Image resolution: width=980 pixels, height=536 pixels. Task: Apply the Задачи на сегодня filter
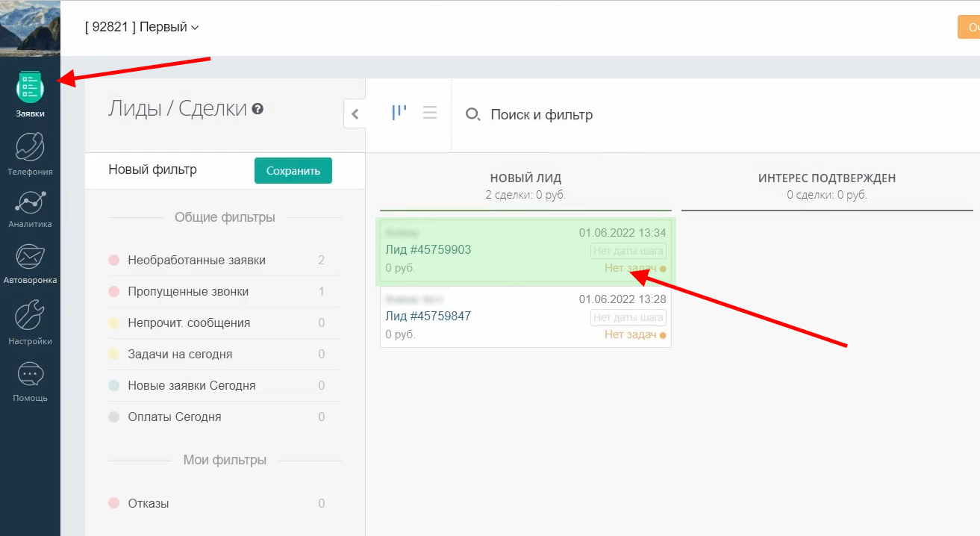coord(180,355)
